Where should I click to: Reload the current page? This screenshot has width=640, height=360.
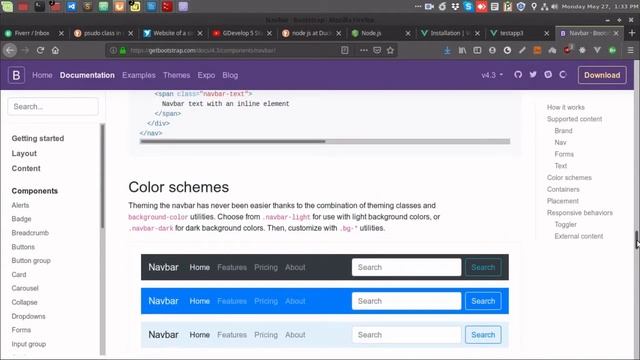tap(40, 50)
